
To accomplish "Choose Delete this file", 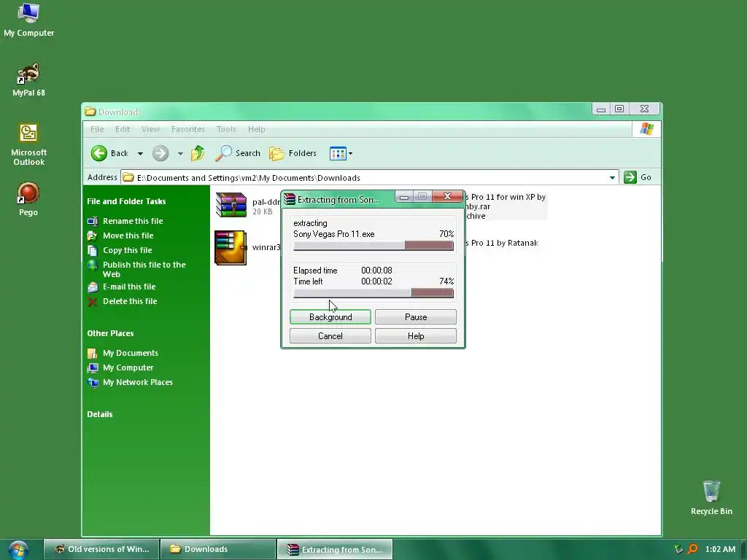I will [x=130, y=301].
